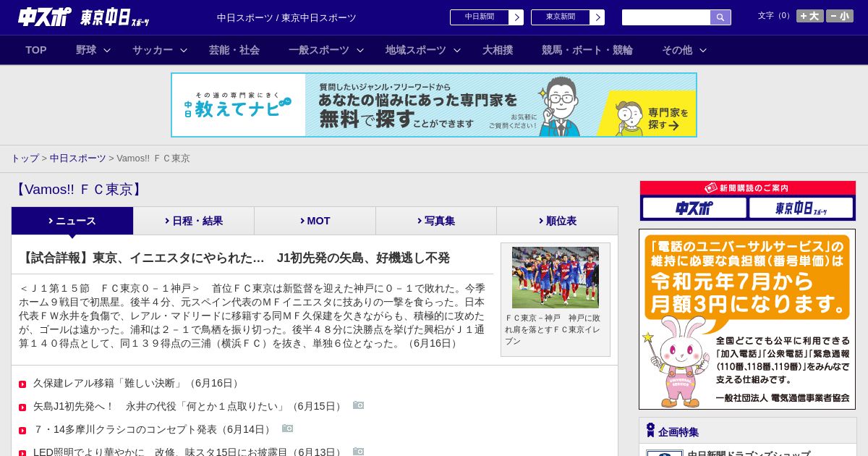868x456 pixels.
Task: Open the 一般スポーツ navigation menu
Action: pos(319,50)
